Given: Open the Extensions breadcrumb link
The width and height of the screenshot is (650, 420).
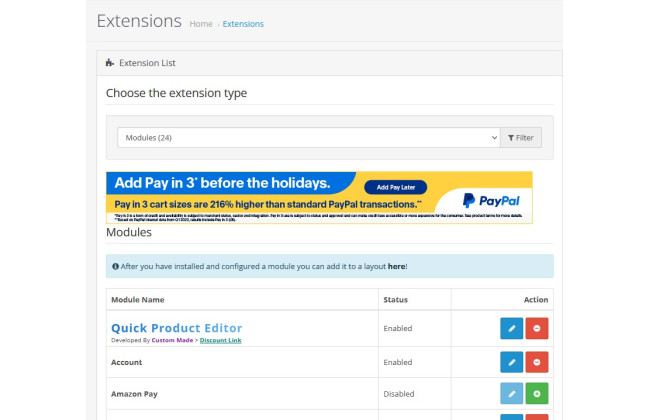Looking at the screenshot, I should [243, 24].
